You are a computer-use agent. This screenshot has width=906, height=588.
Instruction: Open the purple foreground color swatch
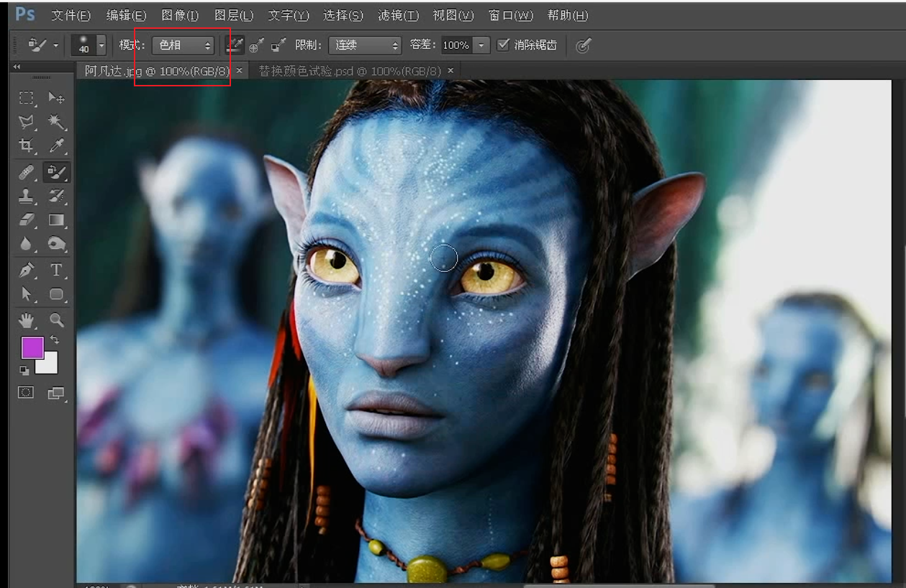[32, 348]
